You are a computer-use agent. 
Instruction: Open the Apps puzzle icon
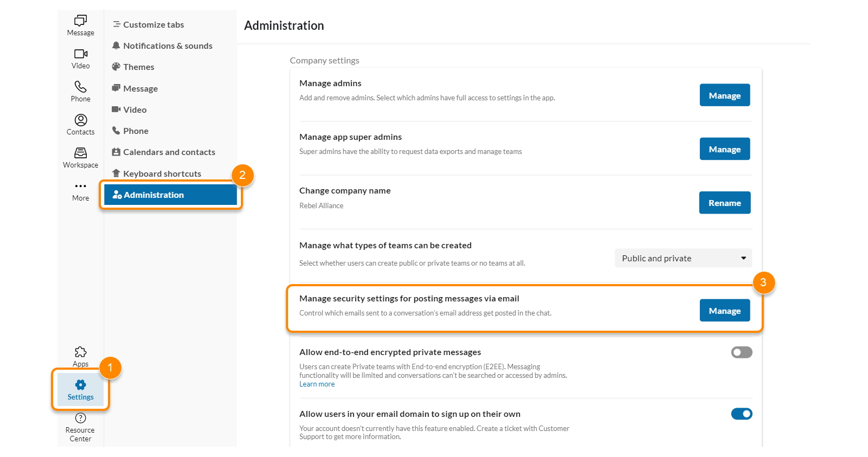(80, 352)
